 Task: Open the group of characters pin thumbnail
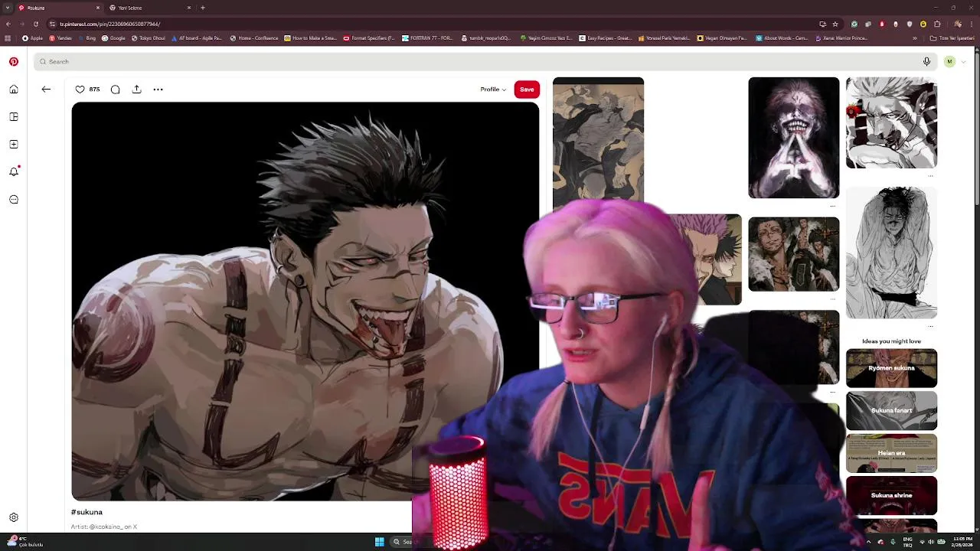(793, 254)
